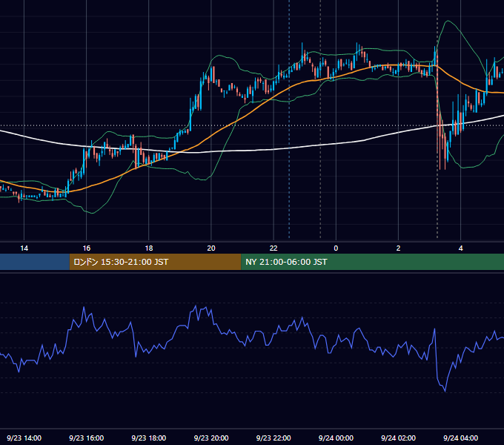The height and width of the screenshot is (445, 504).
Task: Click the blue session bar before London
Action: coord(35,262)
